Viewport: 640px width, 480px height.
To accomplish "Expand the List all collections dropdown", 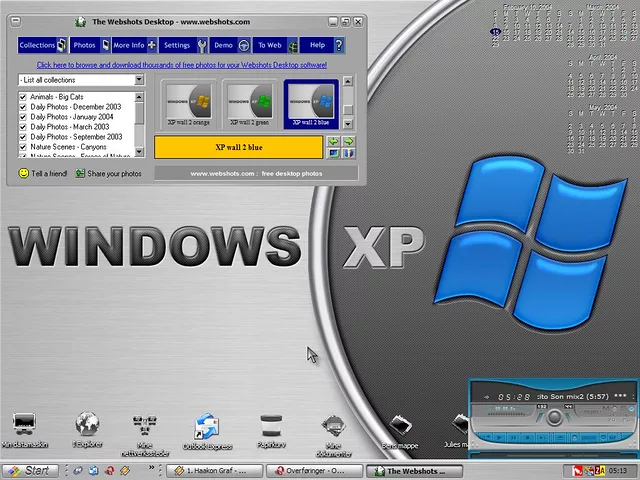I will coord(139,80).
